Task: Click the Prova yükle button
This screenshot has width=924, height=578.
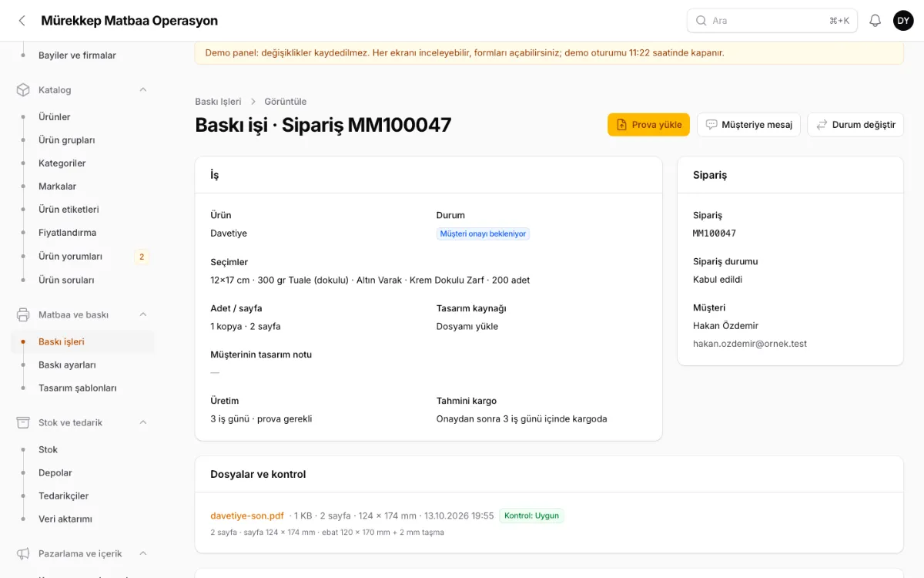Action: tap(648, 125)
